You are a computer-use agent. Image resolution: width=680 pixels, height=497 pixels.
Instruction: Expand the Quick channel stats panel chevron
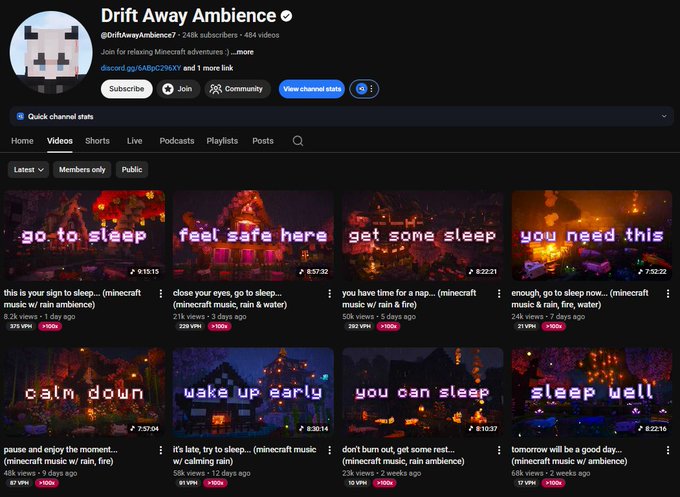[664, 116]
